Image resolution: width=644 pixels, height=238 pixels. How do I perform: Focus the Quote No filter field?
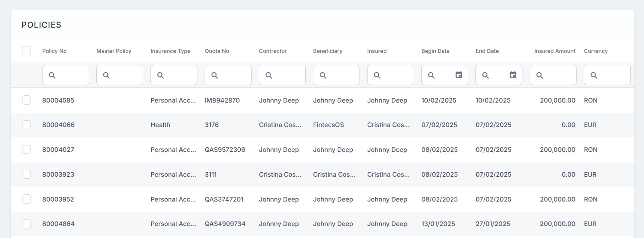click(233, 75)
